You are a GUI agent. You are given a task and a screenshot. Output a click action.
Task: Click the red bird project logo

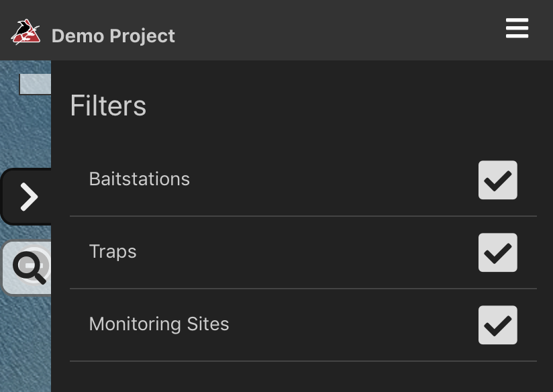[x=26, y=32]
